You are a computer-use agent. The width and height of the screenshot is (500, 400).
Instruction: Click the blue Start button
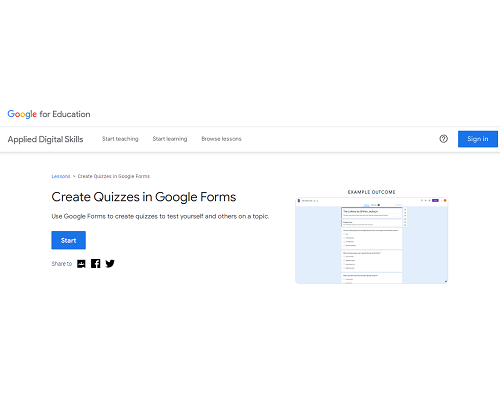coord(68,240)
